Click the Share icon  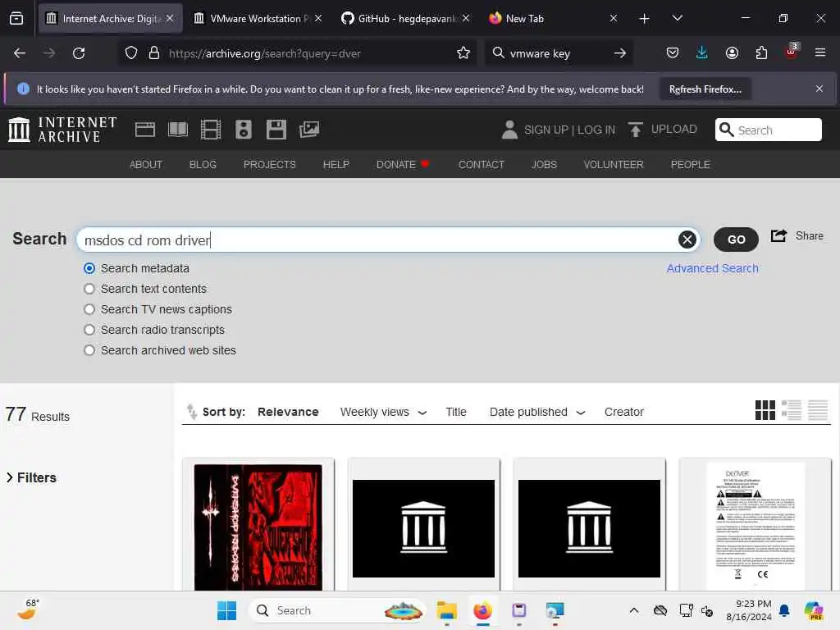778,235
